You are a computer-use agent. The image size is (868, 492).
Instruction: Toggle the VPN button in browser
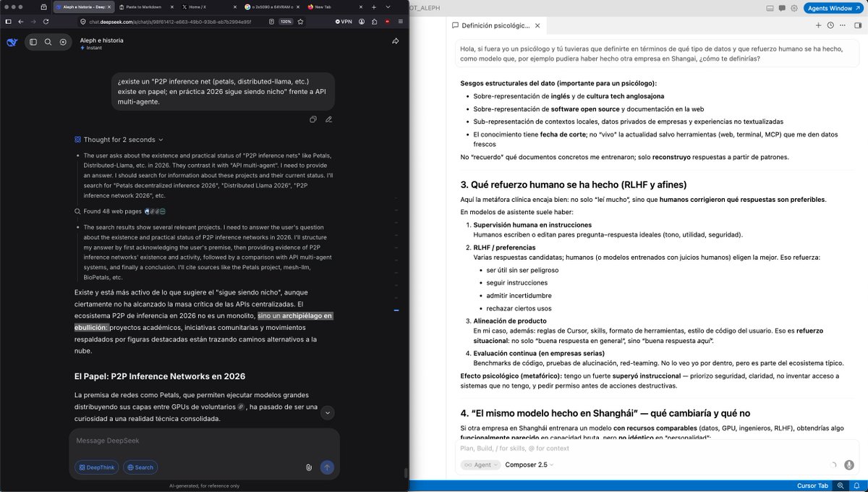(343, 22)
